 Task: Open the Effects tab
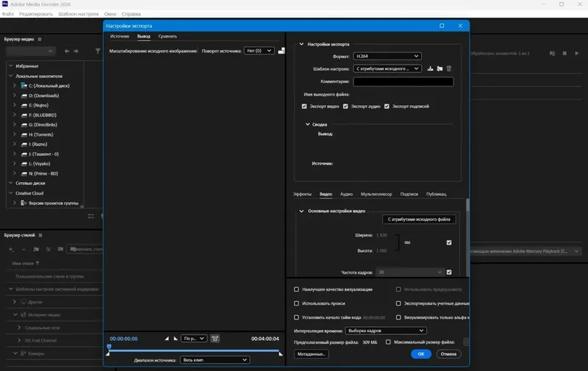pos(302,194)
